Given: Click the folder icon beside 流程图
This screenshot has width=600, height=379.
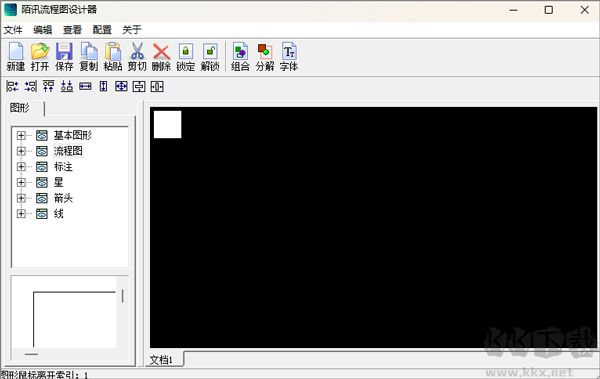Looking at the screenshot, I should pos(42,151).
